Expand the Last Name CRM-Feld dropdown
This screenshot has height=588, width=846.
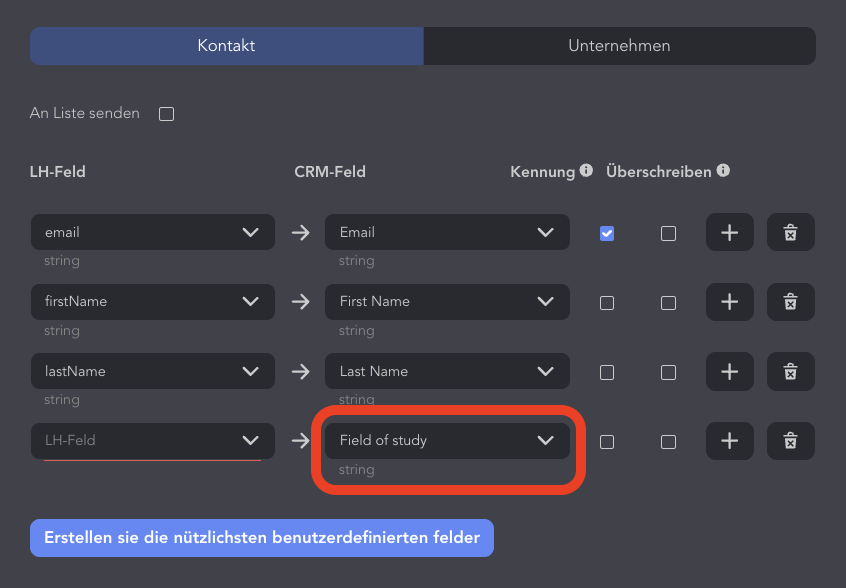(x=447, y=371)
